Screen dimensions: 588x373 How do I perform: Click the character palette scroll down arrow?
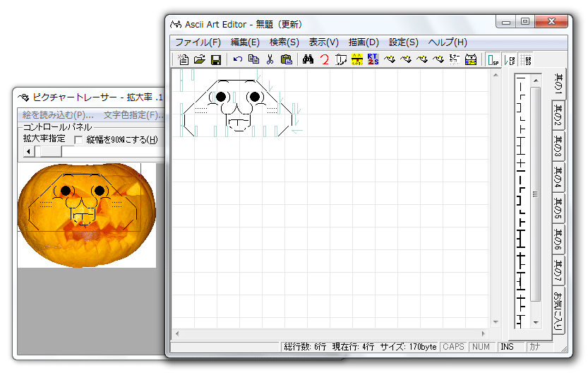[536, 322]
